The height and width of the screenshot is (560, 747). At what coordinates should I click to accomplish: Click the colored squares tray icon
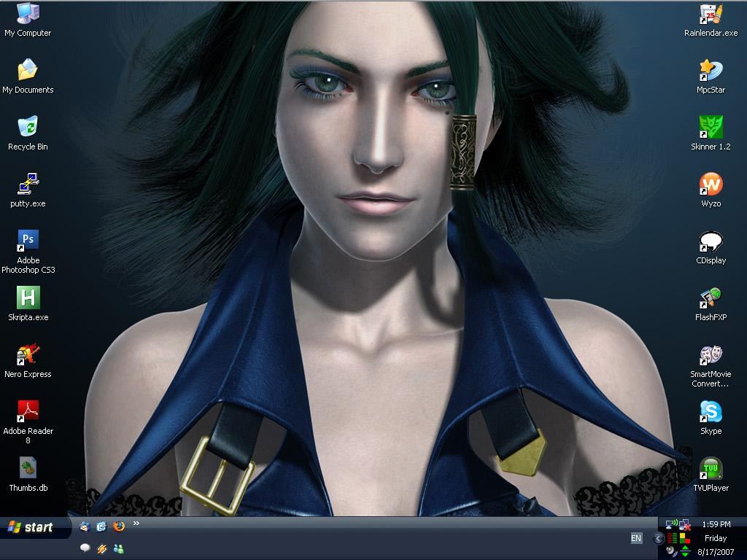click(x=684, y=538)
